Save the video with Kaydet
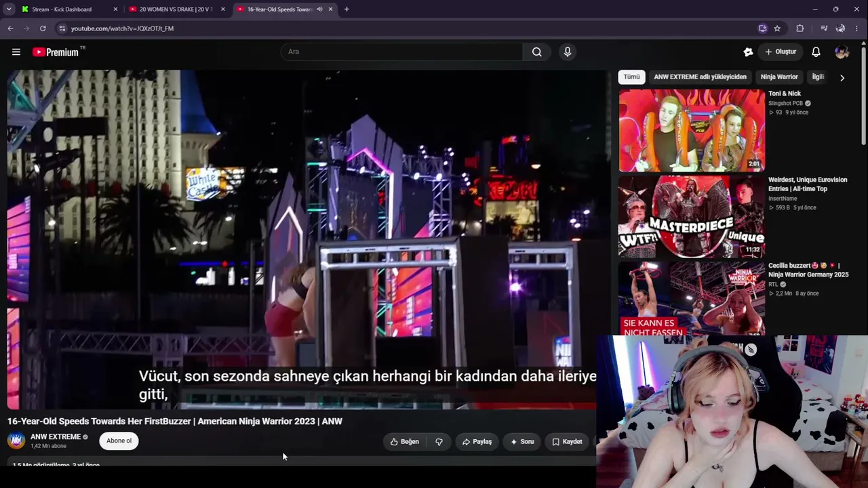This screenshot has height=488, width=868. pos(568,442)
